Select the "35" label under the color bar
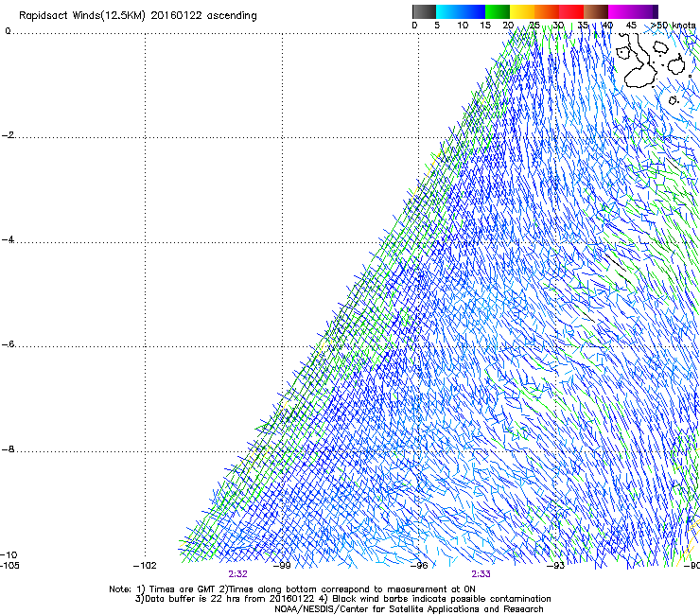 (x=583, y=26)
